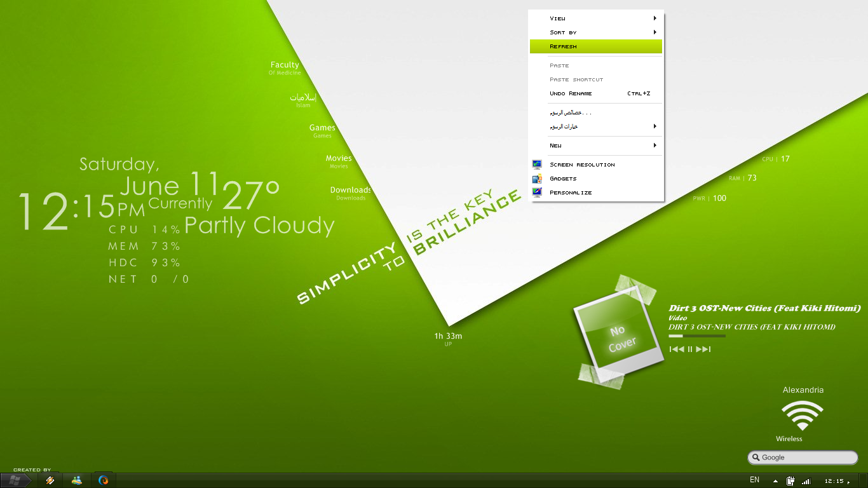Click the PWR 100 reading
The height and width of the screenshot is (488, 868).
[x=709, y=198]
